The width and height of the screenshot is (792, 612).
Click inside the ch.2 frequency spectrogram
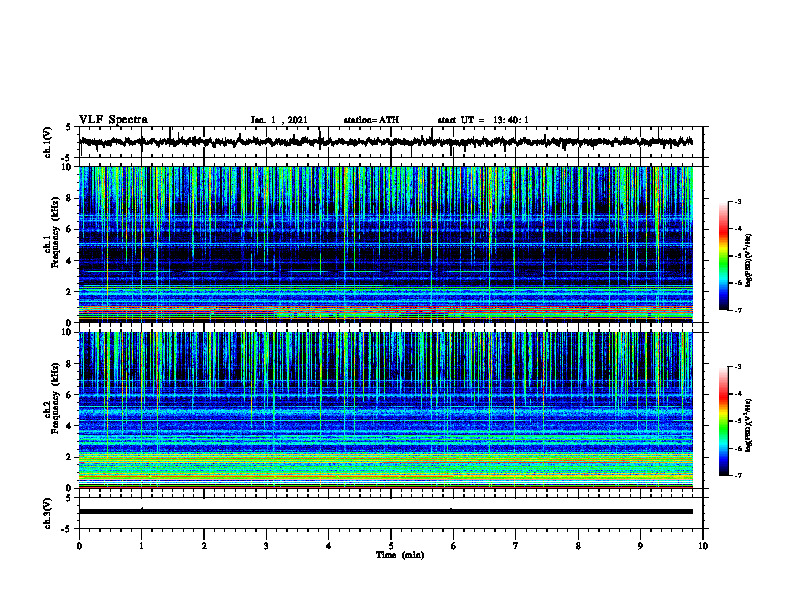point(386,410)
